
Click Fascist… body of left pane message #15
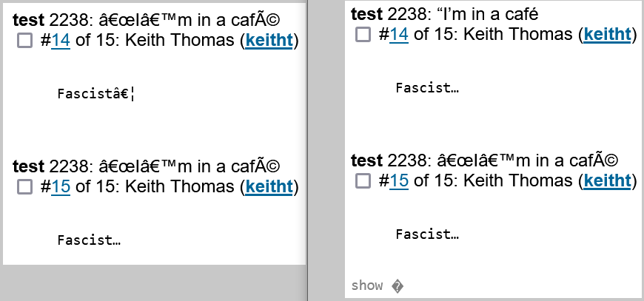(89, 240)
